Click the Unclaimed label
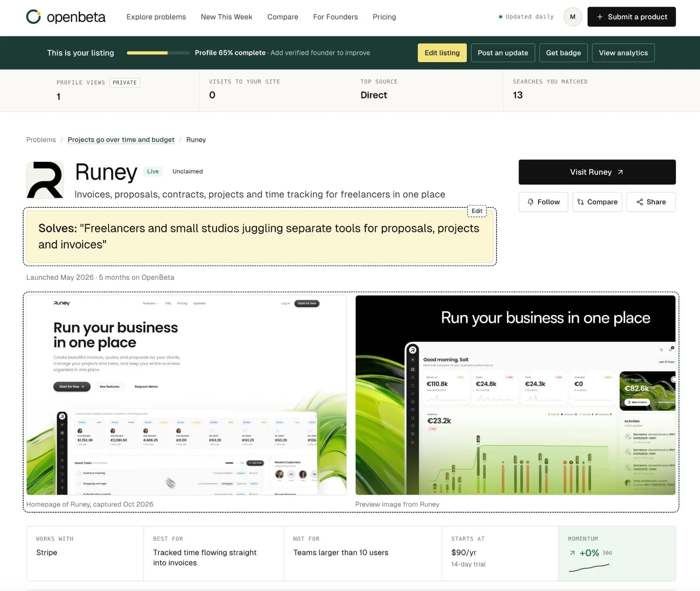Screen dimensions: 700x591 point(188,171)
